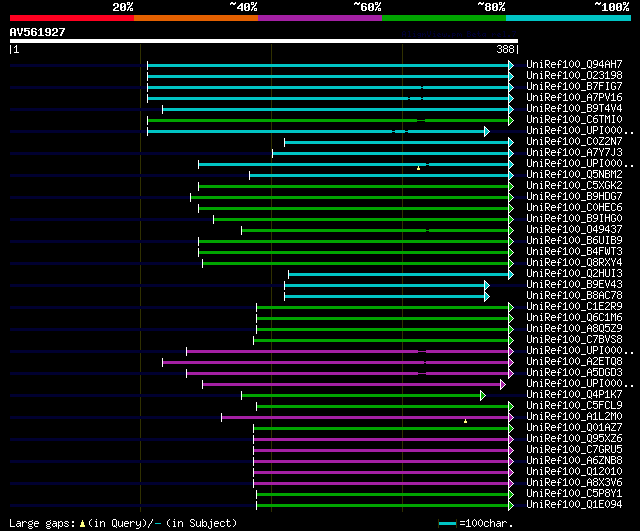Click the orange ~40% identity legend segment
The height and width of the screenshot is (531, 640).
196,18
